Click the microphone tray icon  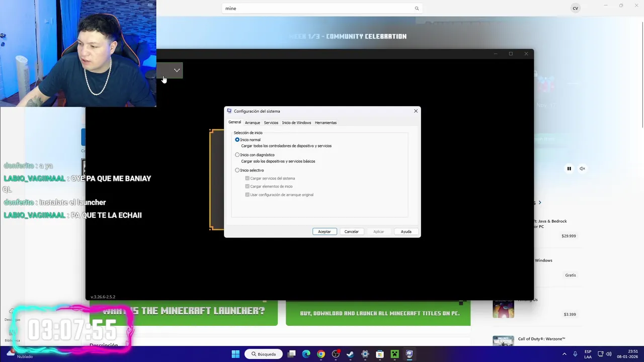pos(575,354)
